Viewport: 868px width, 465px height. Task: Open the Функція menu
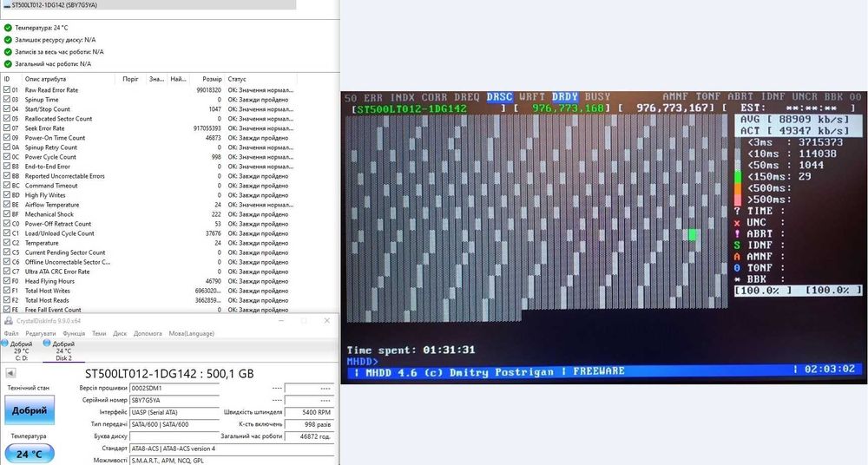pyautogui.click(x=74, y=334)
